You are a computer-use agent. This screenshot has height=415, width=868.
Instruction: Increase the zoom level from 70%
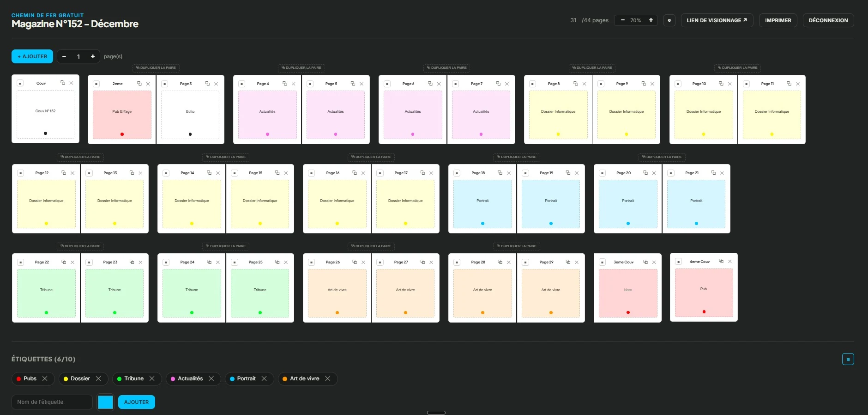coord(651,20)
